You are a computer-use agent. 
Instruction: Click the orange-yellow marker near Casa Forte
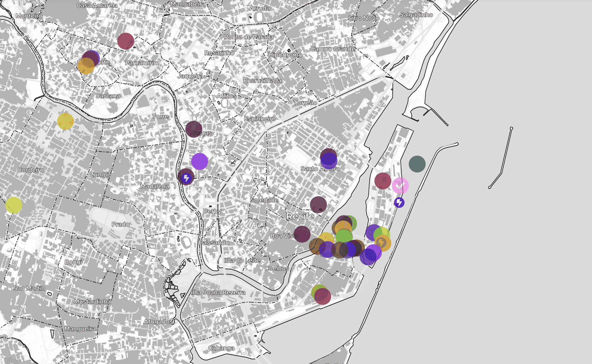pyautogui.click(x=86, y=66)
